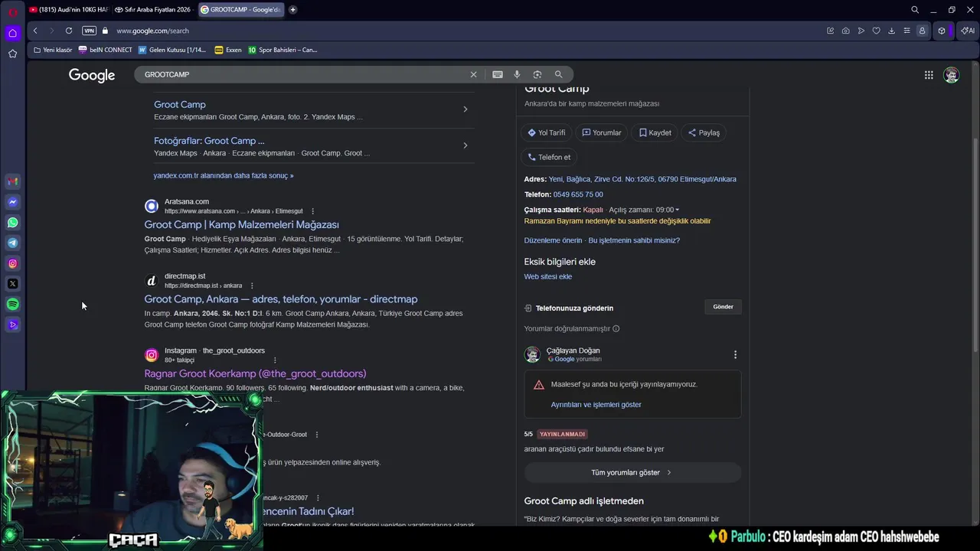
Task: Select the GROOTCAMP Google tab
Action: point(240,10)
